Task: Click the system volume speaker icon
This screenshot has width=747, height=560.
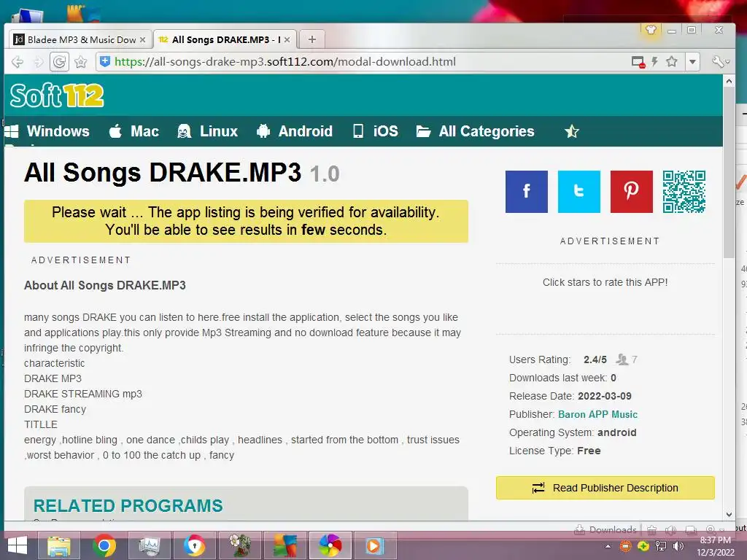Action: tap(678, 546)
